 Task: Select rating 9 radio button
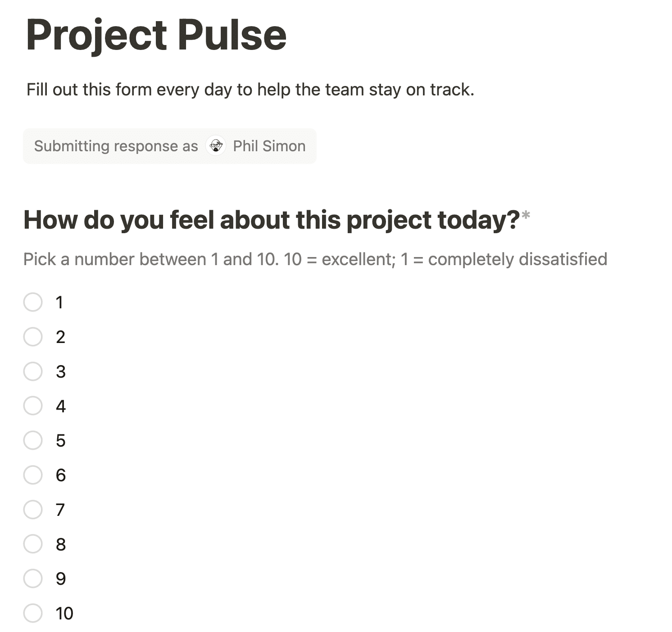[x=33, y=578]
